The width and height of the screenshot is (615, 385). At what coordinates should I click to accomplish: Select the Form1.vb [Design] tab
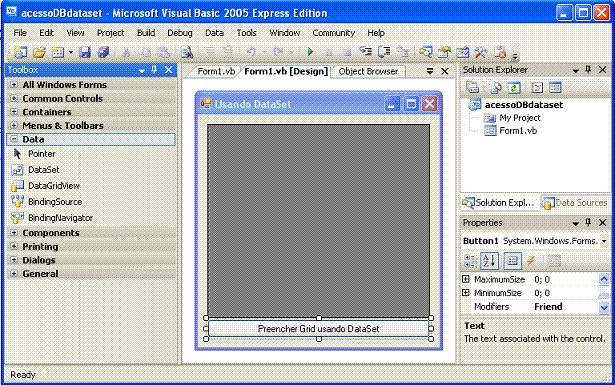click(286, 71)
